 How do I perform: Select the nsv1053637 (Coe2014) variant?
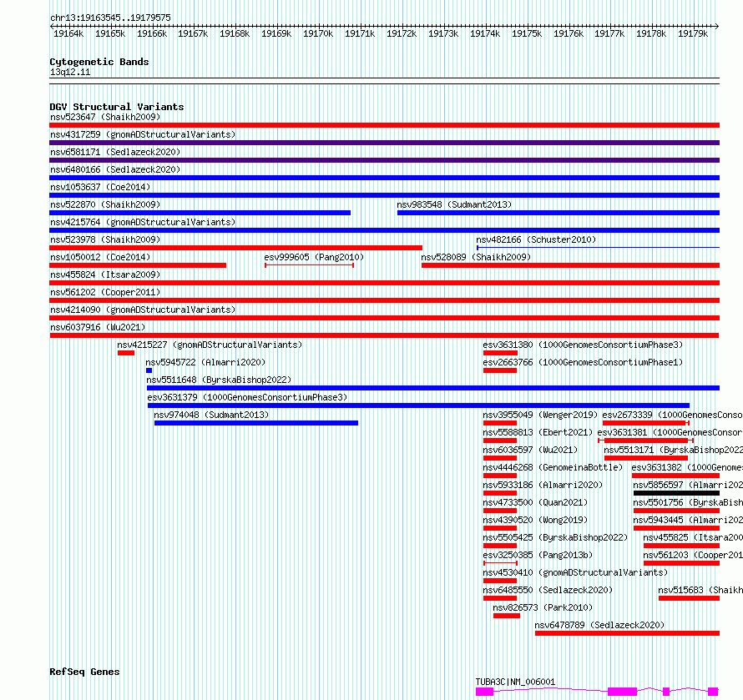point(100,187)
